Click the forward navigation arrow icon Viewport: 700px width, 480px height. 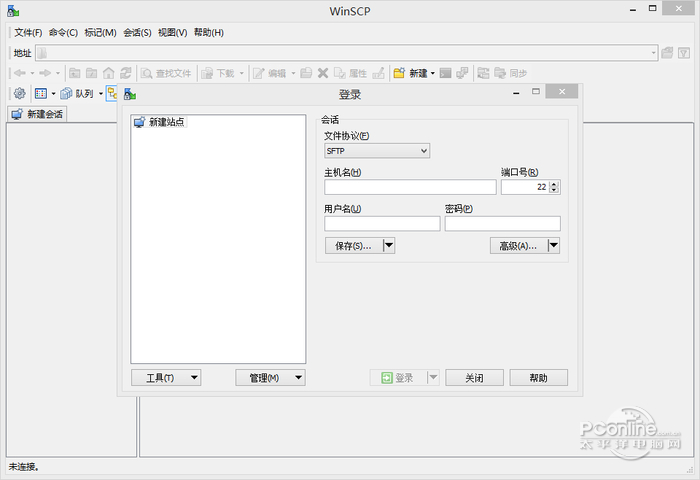coord(45,73)
